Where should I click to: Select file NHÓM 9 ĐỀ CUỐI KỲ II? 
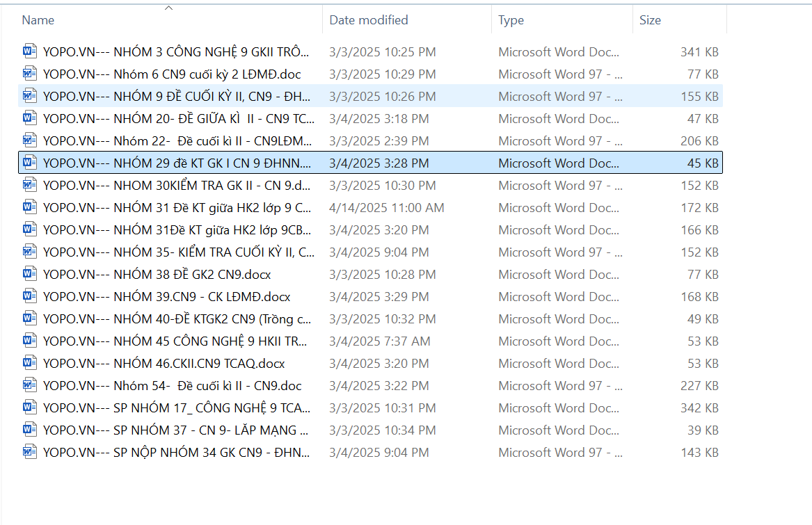point(177,96)
